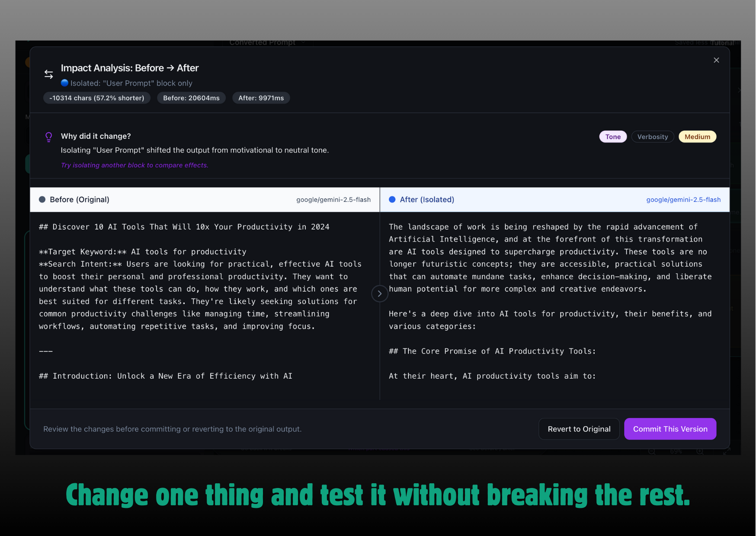Expand the next panel with the chevron arrow
Image resolution: width=756 pixels, height=536 pixels.
tap(379, 294)
